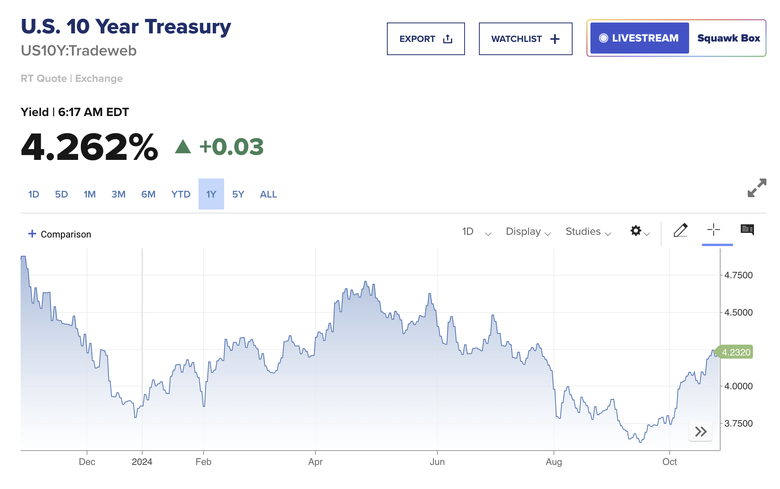Open the Livestream player
Screen dimensions: 780x489
[x=639, y=39]
